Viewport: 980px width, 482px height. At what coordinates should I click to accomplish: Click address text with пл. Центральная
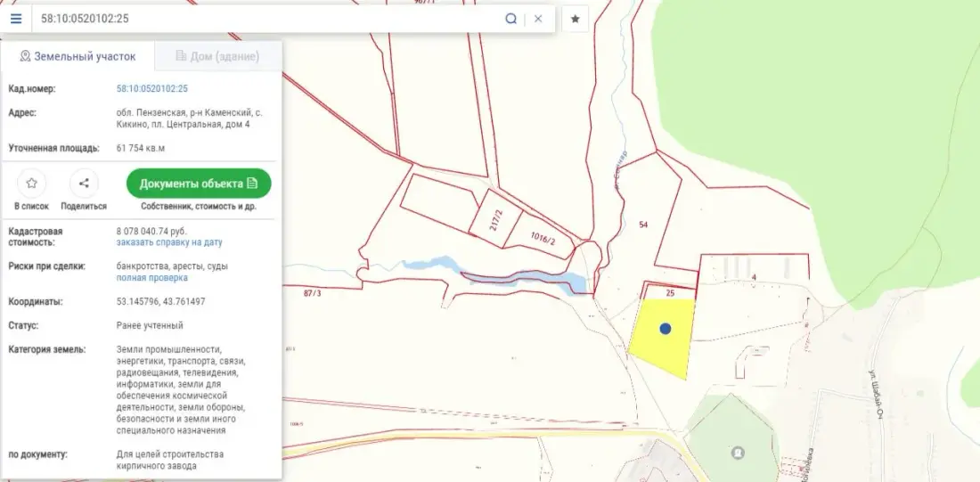point(190,118)
